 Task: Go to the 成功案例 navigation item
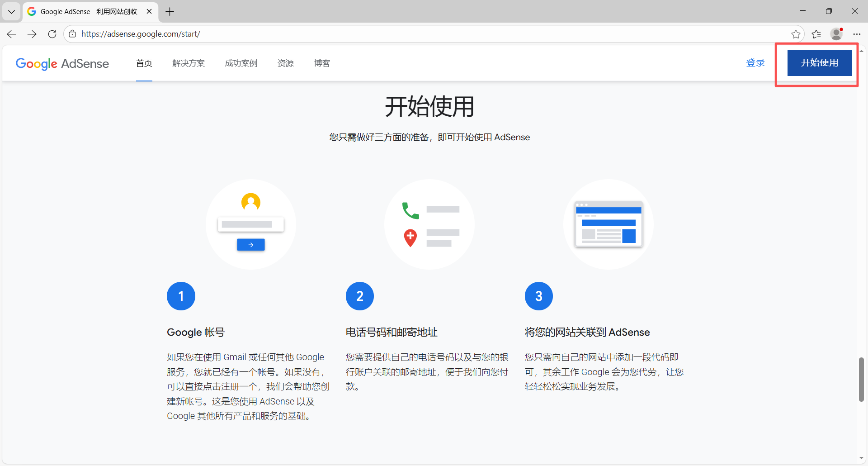point(241,63)
